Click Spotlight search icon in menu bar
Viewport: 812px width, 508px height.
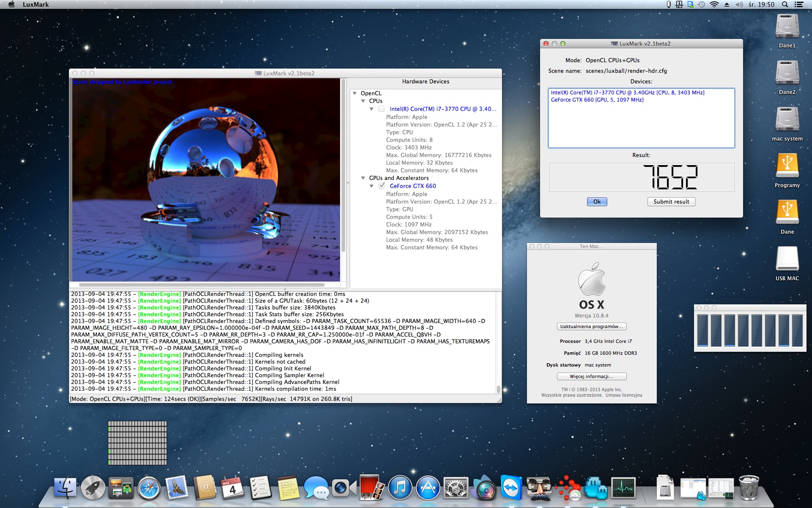click(785, 5)
